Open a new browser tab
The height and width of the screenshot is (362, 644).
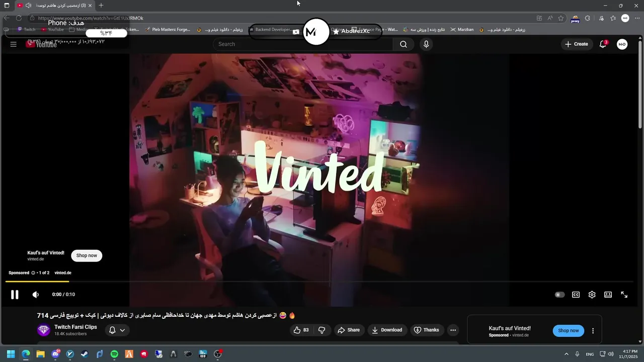pyautogui.click(x=101, y=6)
